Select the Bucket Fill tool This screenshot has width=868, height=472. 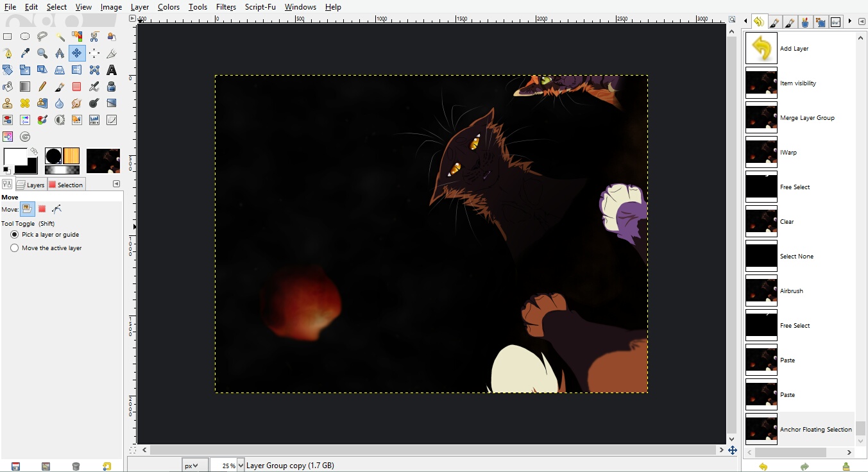(x=7, y=87)
